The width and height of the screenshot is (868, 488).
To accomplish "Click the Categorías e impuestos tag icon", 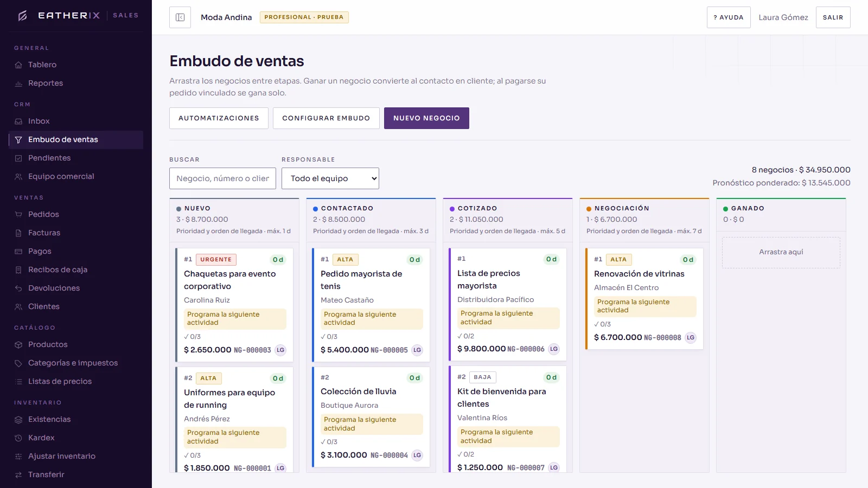I will click(18, 363).
